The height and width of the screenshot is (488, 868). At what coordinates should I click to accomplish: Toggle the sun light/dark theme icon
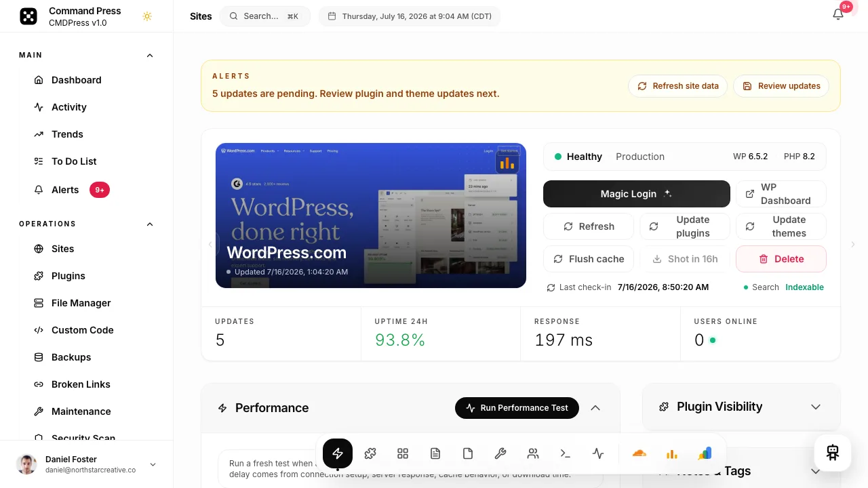[x=147, y=16]
